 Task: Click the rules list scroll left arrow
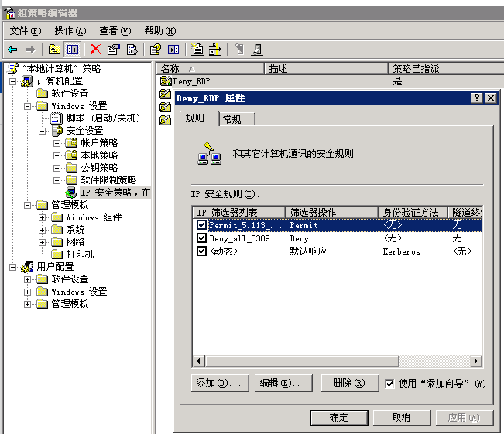pos(198,361)
